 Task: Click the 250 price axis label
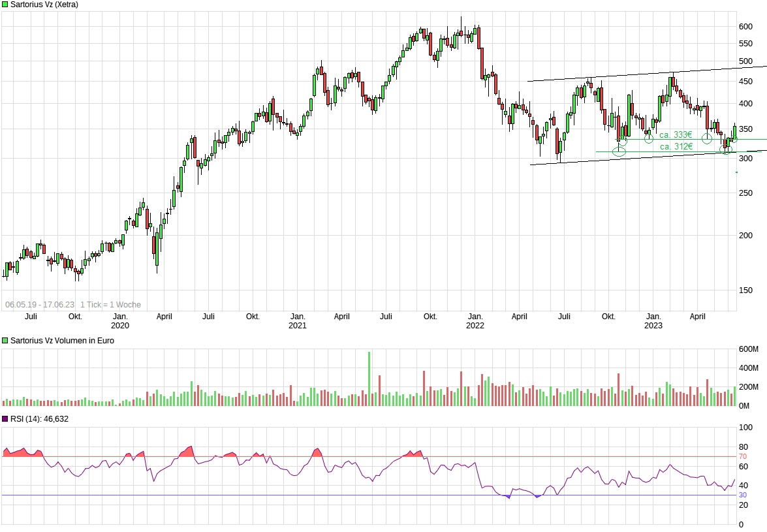(745, 193)
